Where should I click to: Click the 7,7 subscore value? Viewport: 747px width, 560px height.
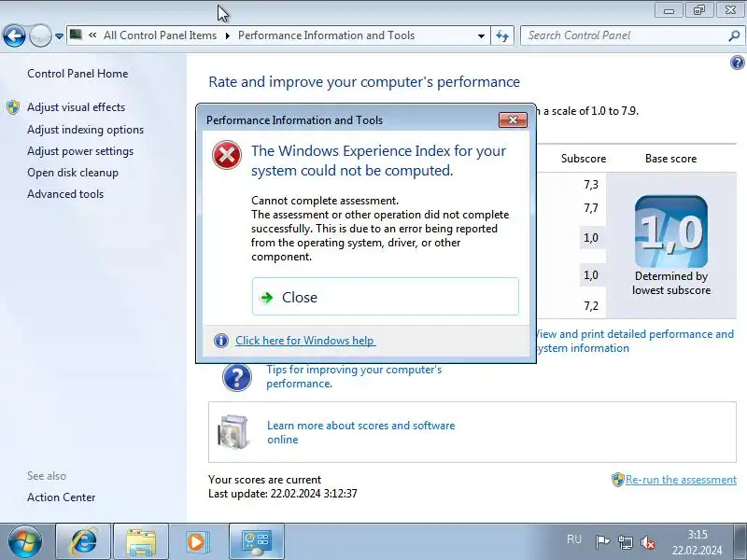[x=591, y=208]
